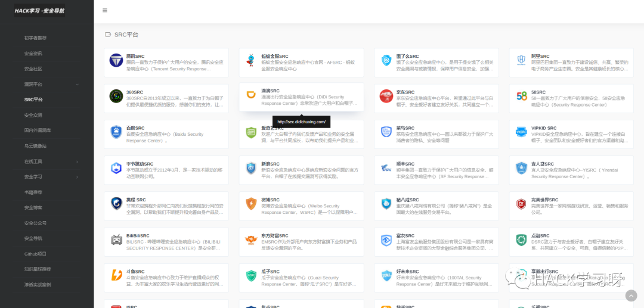Screen dimensions: 644x308
Task: Open 渗透实战案例 in the sidebar
Action: [38, 285]
